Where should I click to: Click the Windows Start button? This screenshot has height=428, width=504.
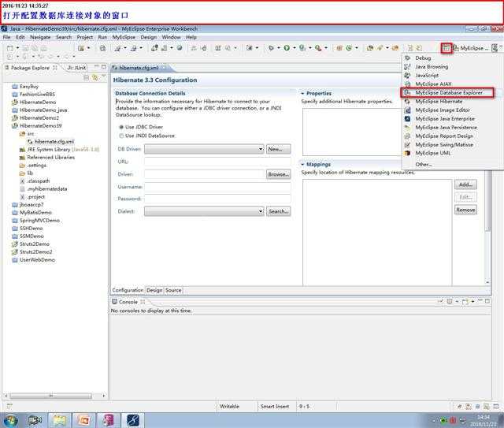point(11,420)
